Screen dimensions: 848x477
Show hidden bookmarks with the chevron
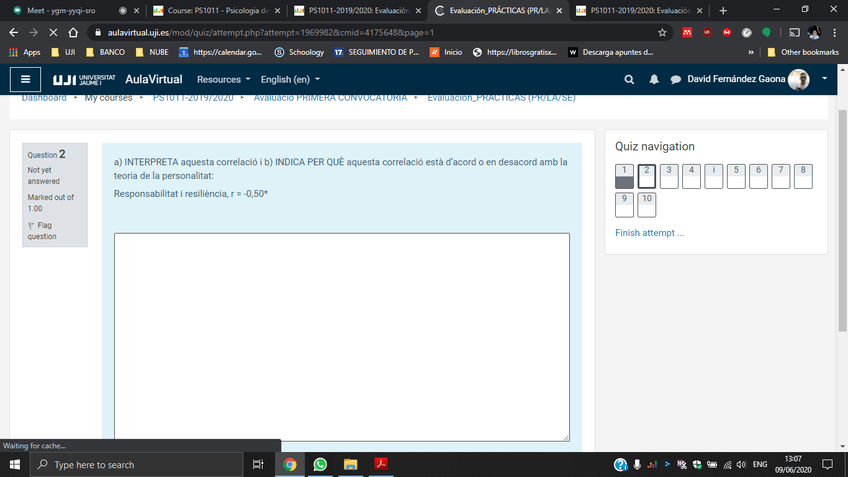751,52
